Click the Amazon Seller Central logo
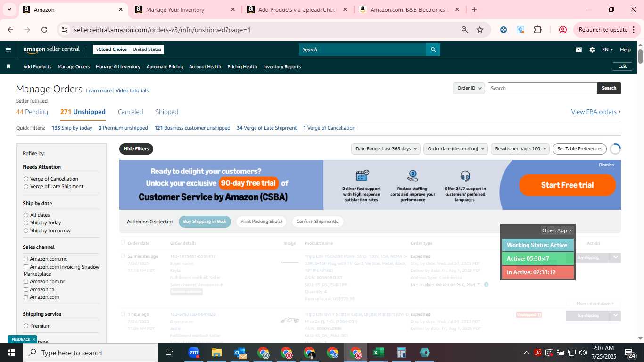 coord(51,49)
